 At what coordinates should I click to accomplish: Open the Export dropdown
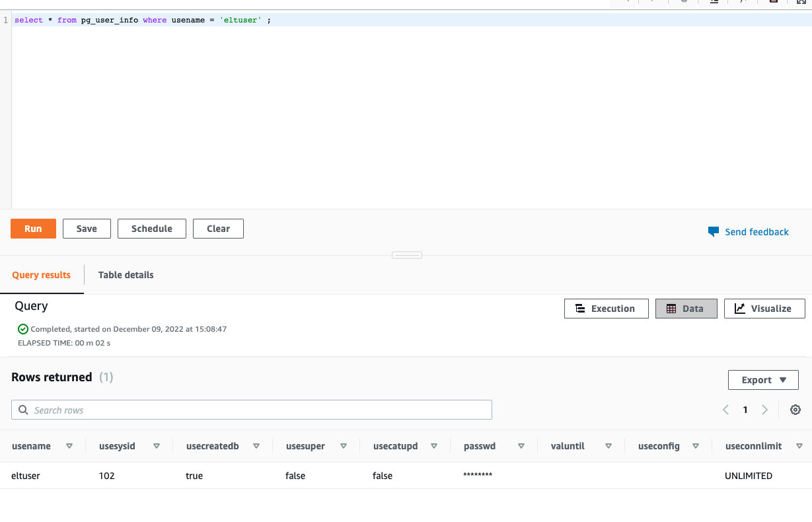(x=763, y=380)
